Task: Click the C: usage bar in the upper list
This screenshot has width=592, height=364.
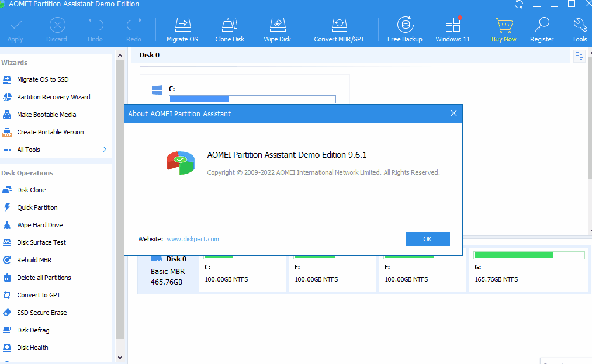Action: pyautogui.click(x=252, y=99)
